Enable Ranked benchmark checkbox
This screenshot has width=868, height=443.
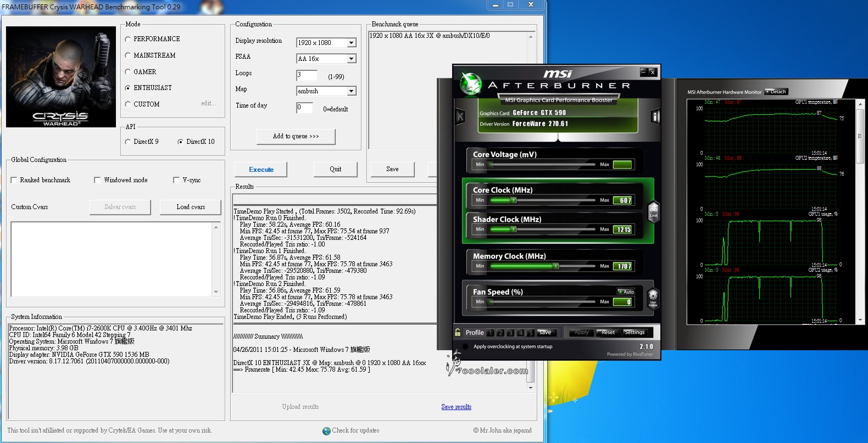coord(14,180)
